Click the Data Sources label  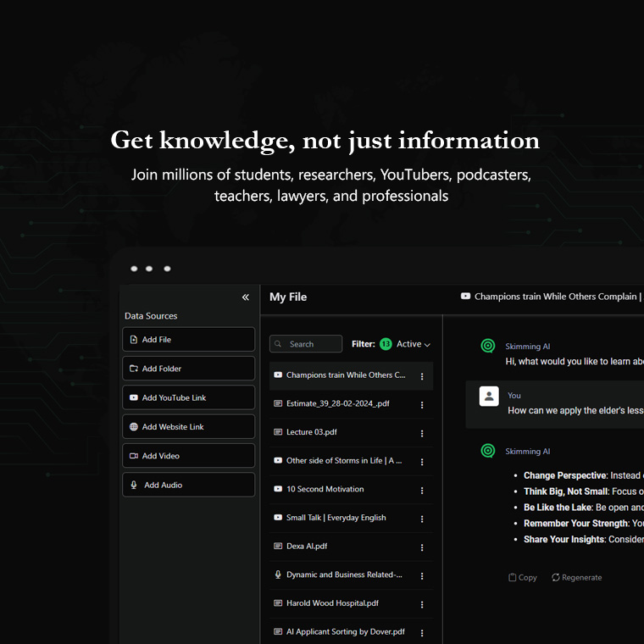click(x=151, y=316)
